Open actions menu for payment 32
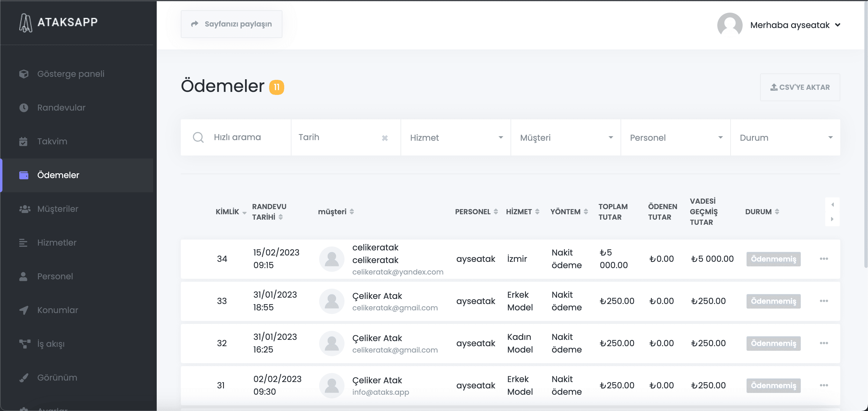 point(823,343)
